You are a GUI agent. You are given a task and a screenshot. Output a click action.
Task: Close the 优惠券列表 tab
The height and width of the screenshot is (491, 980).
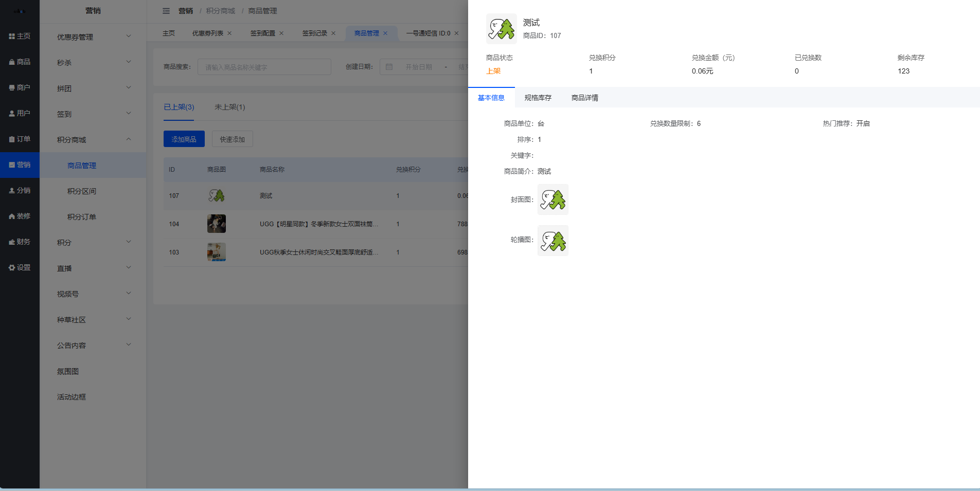(x=229, y=33)
